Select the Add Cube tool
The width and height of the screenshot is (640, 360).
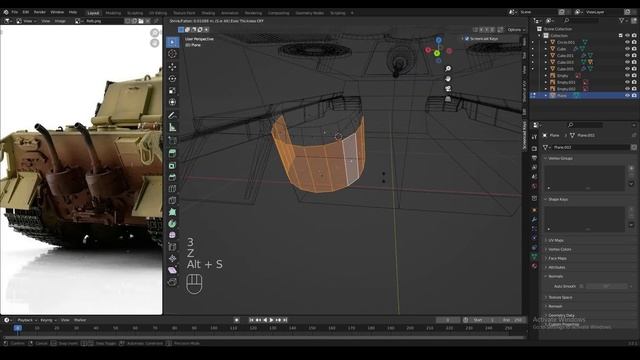pos(172,140)
